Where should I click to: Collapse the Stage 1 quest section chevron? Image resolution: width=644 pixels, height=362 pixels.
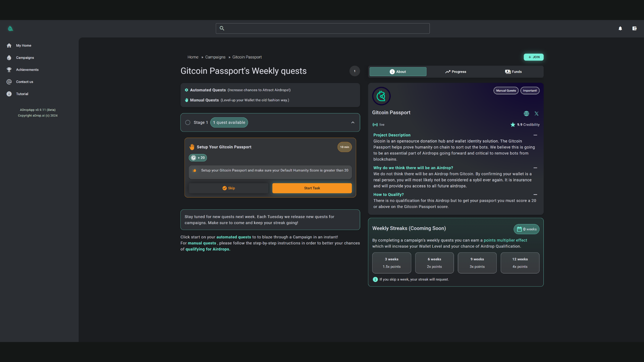353,122
